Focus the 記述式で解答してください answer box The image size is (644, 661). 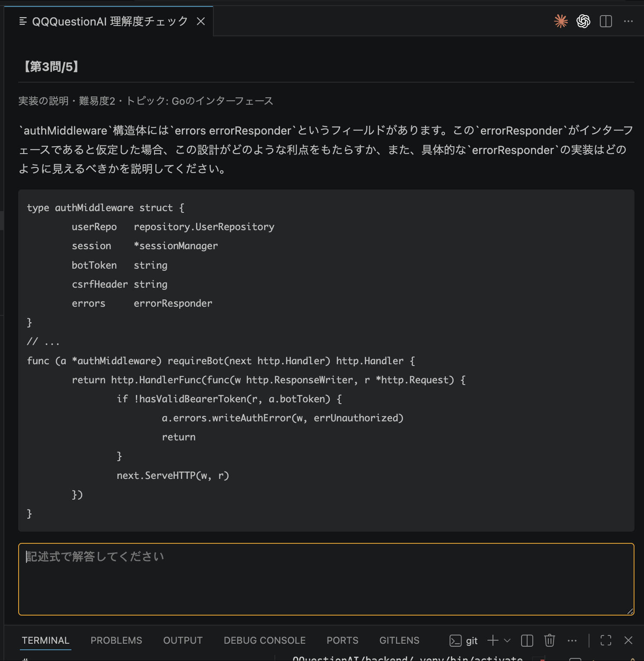[326, 579]
